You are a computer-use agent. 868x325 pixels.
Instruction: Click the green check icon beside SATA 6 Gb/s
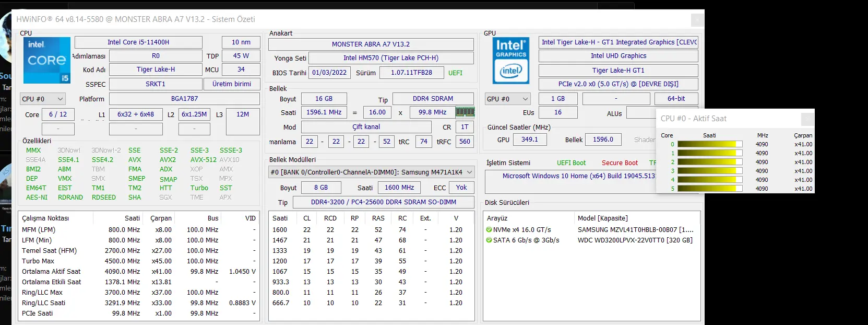point(489,240)
